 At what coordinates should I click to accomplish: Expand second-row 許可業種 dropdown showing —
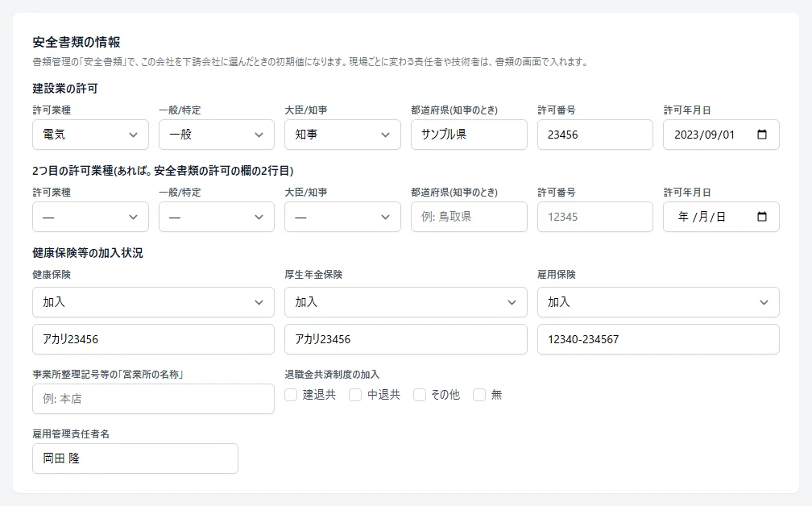90,217
